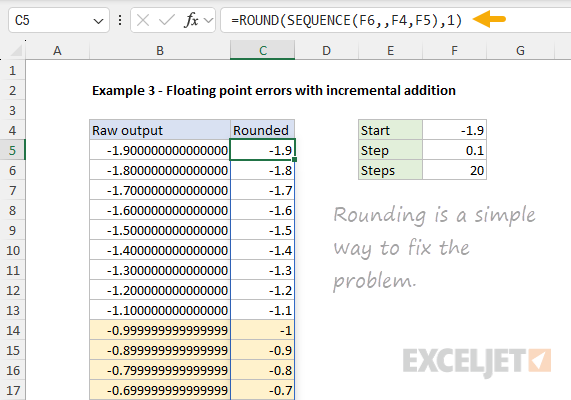This screenshot has height=400, width=571.
Task: Select active cell C5 showing -1.9
Action: click(263, 150)
